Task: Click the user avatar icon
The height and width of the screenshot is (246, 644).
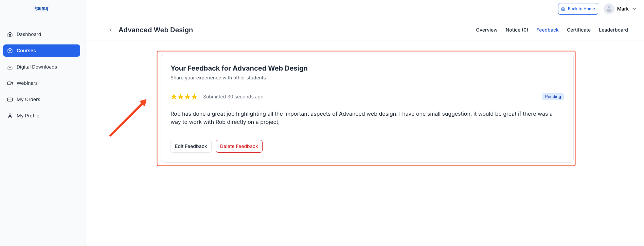Action: click(609, 9)
